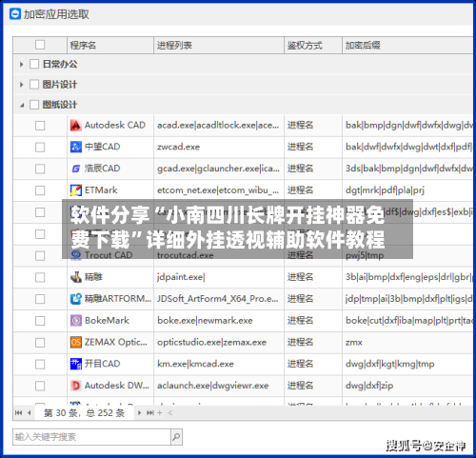Click 进程名 in the Autodesk CAD row

tap(300, 125)
